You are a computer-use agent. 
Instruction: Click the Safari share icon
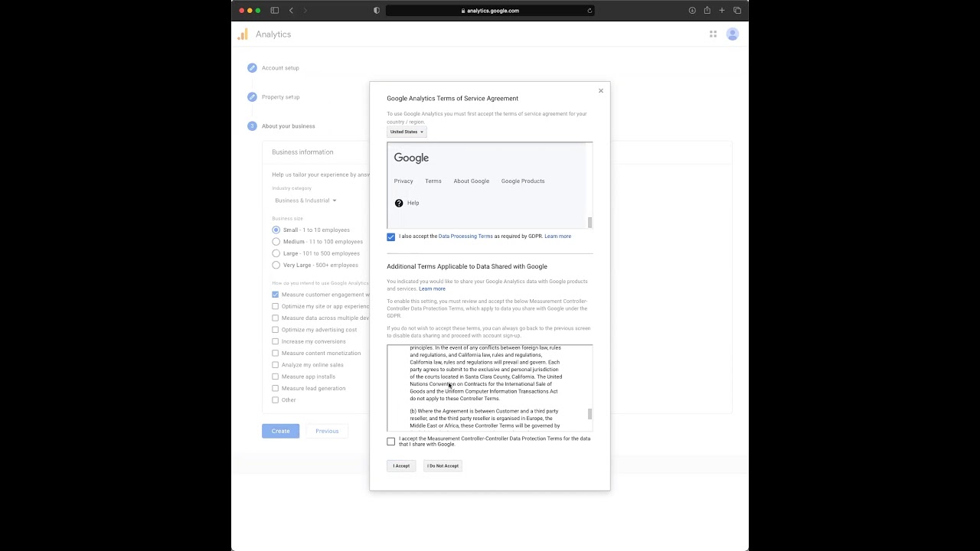707,11
